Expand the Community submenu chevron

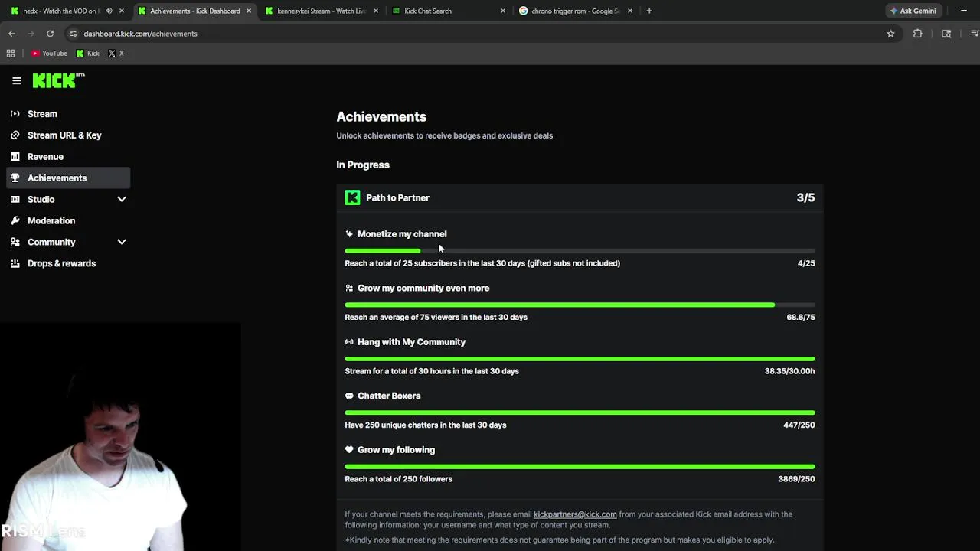coord(121,243)
